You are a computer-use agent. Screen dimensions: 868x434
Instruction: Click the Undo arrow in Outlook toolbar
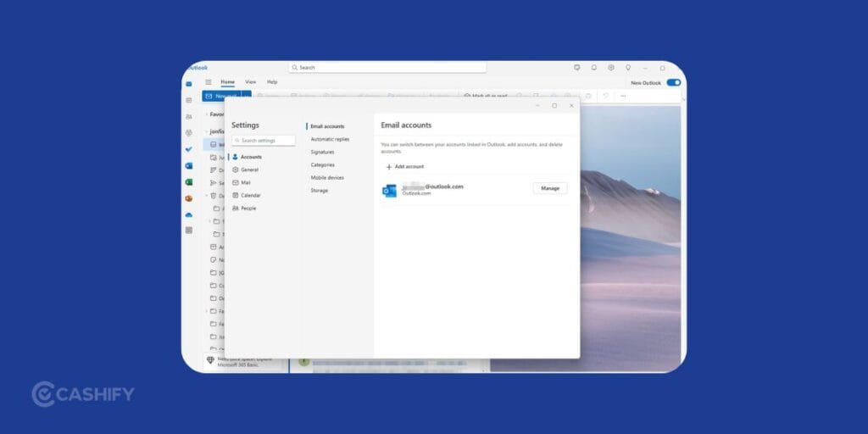click(x=605, y=96)
